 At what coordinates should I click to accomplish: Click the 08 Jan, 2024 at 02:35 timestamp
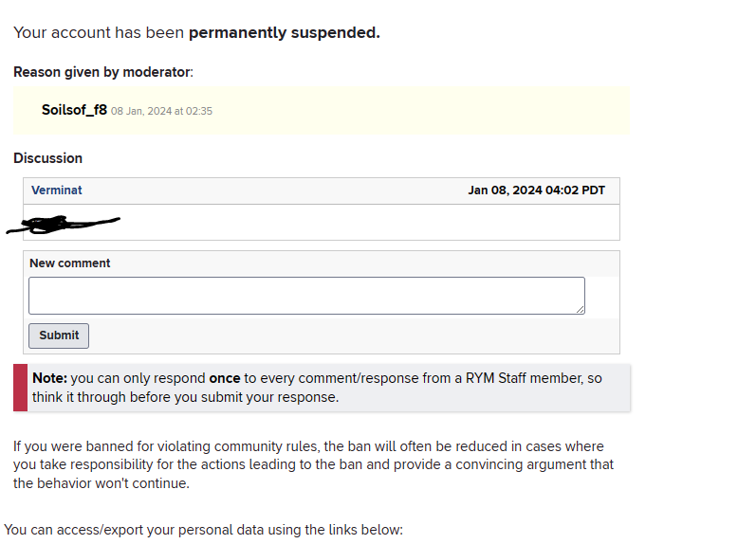(161, 111)
